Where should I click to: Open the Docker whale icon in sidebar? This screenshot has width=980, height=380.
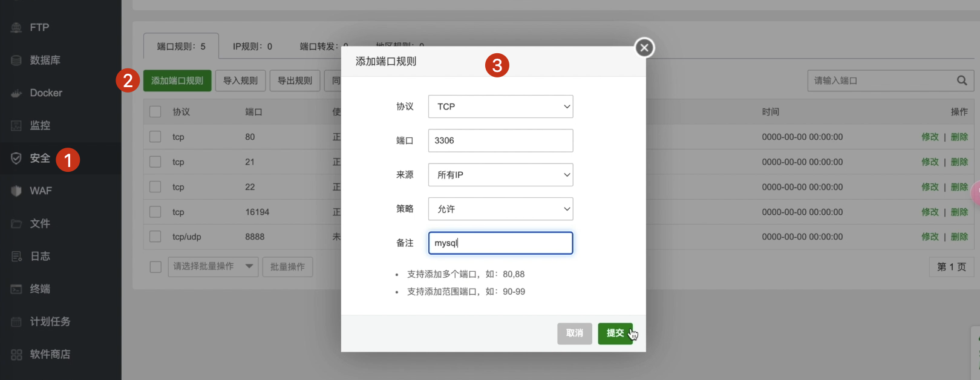(16, 93)
